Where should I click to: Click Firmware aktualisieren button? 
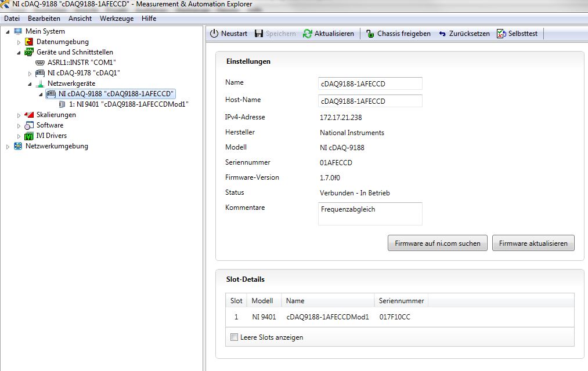[x=533, y=243]
